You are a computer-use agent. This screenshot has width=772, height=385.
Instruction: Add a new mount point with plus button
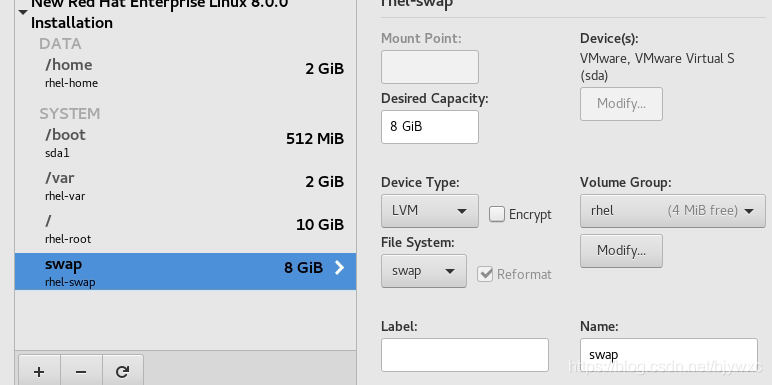(x=39, y=372)
